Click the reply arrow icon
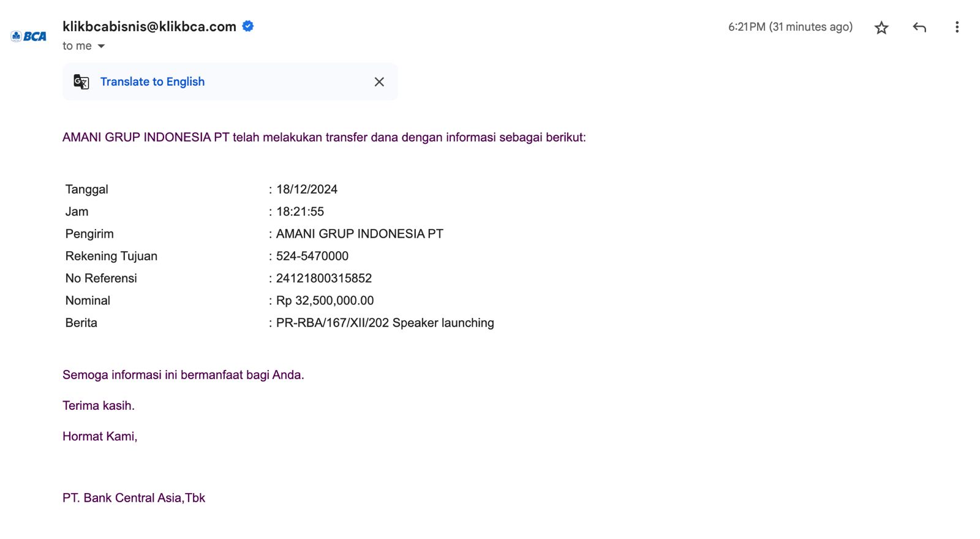Image resolution: width=980 pixels, height=539 pixels. coord(919,27)
